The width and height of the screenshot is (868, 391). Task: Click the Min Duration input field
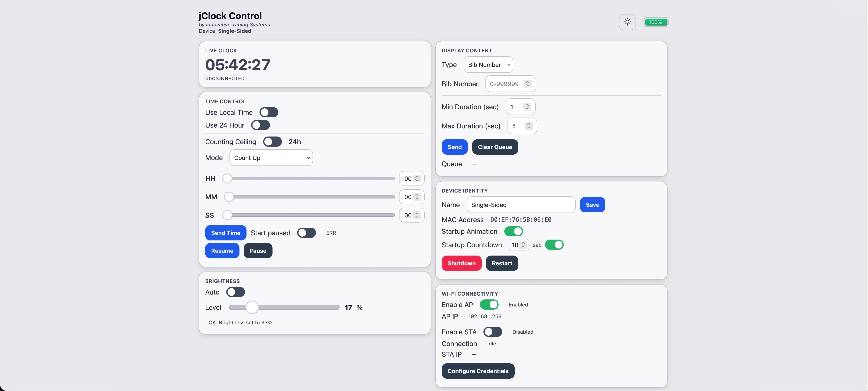[521, 107]
